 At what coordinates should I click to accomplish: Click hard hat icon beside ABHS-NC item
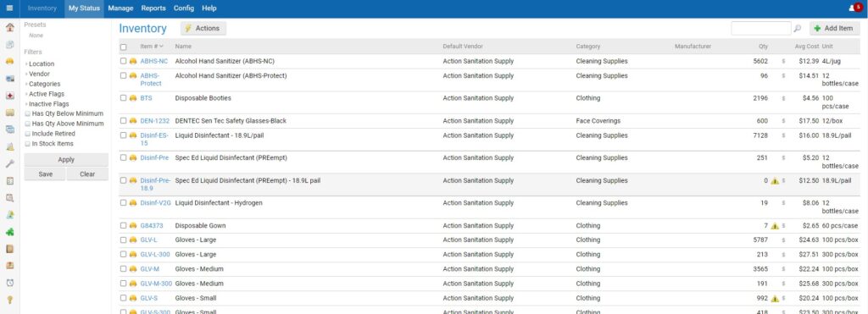[x=133, y=62]
